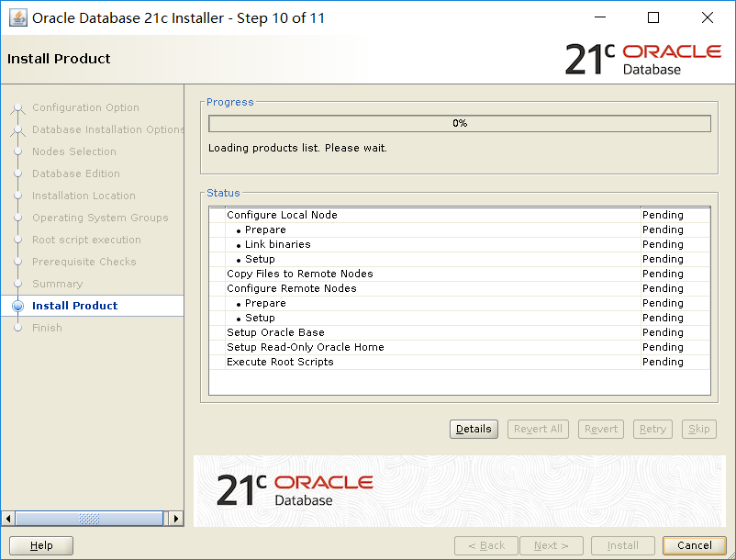
Task: Click the 0% progress bar
Action: click(460, 123)
